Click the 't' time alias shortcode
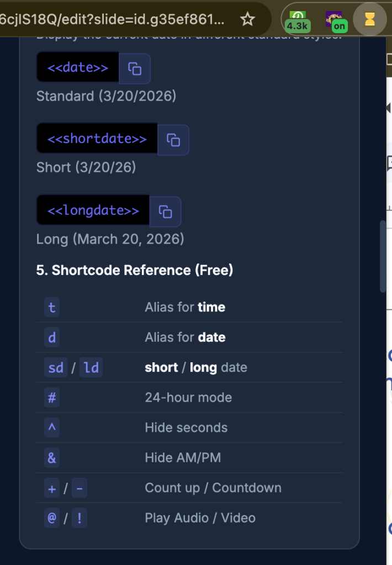Screen dimensions: 392x565 pos(52,308)
